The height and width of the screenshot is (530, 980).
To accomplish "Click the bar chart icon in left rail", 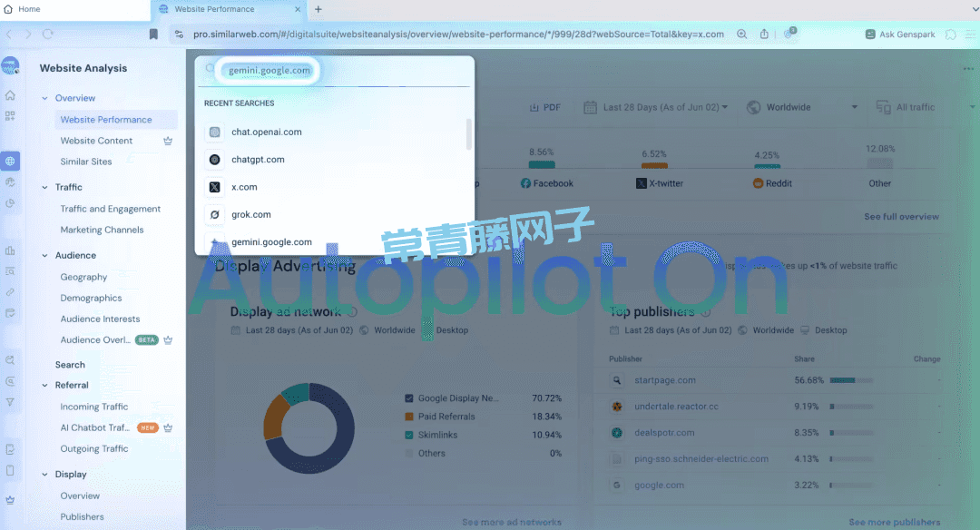I will [x=10, y=250].
